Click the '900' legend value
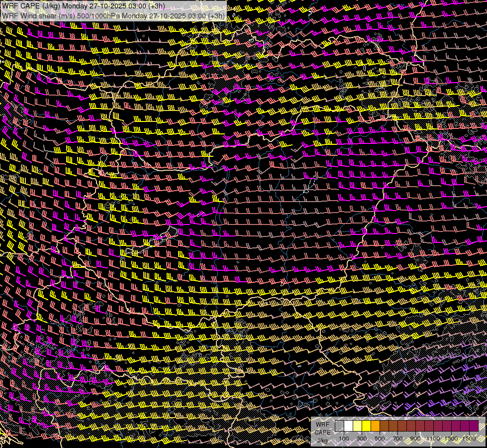This screenshot has height=448, width=487. pos(415,439)
